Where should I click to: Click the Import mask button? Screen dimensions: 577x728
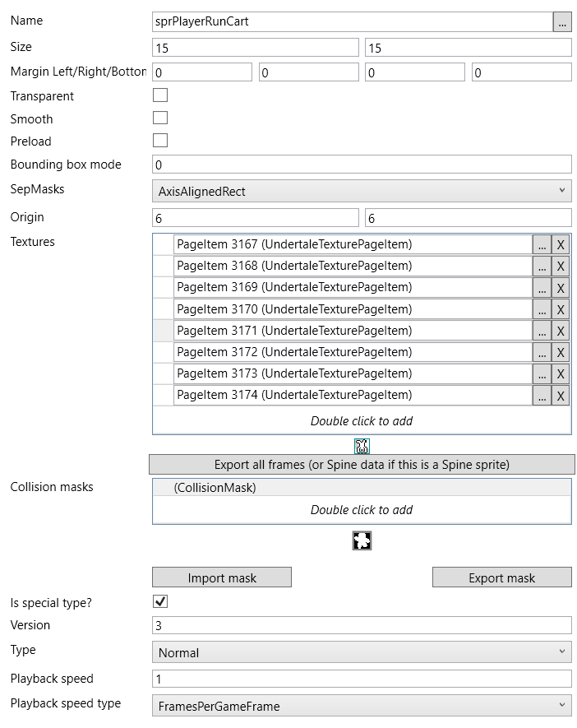click(222, 577)
